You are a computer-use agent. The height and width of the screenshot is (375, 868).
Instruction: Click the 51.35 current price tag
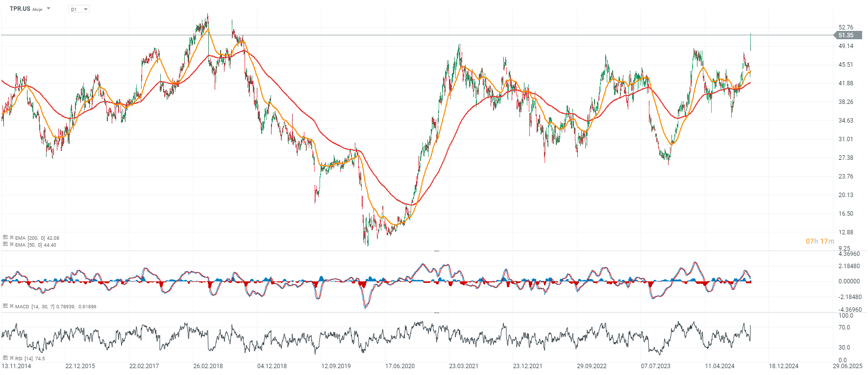point(847,35)
